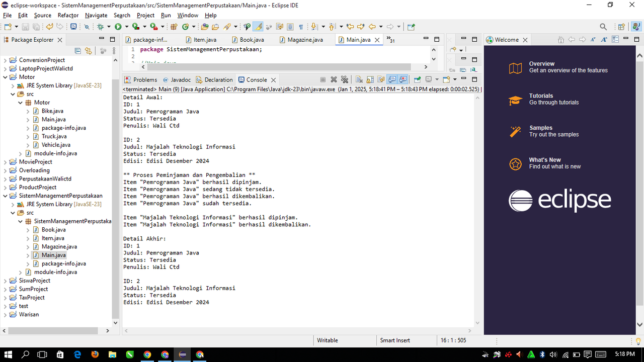This screenshot has height=362, width=644.
Task: Expand the ConversionProject tree node
Action: click(6, 60)
